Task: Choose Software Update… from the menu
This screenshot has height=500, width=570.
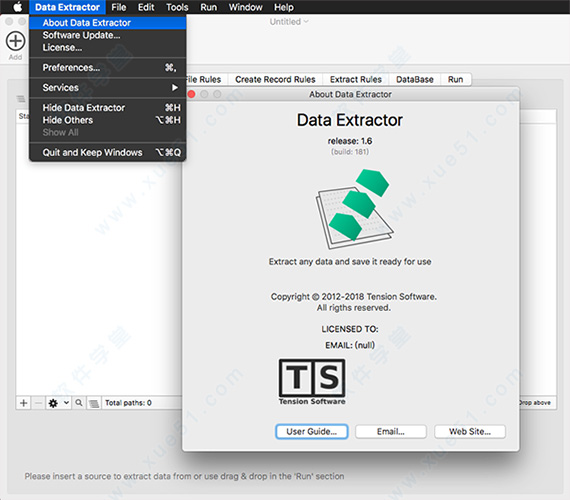Action: click(108, 35)
